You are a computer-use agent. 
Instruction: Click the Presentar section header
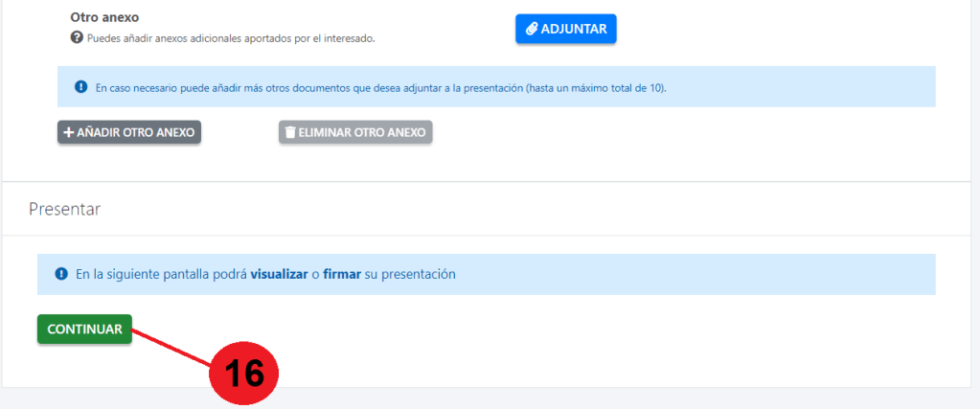64,209
